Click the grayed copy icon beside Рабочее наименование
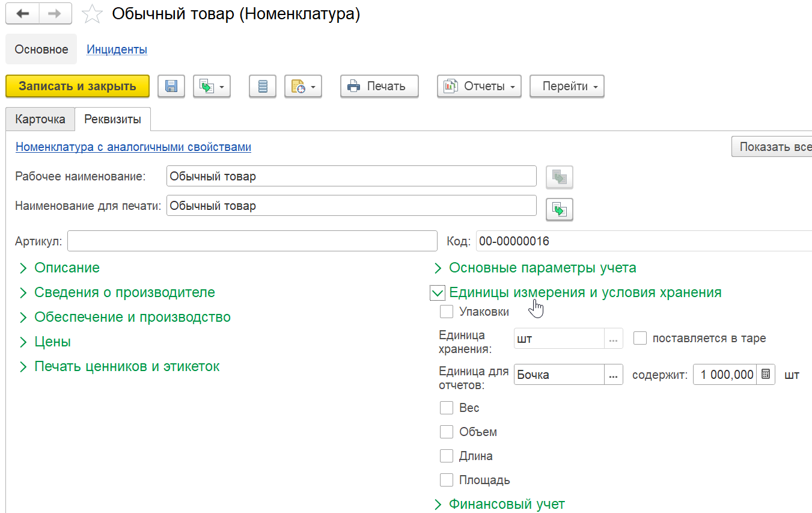812x513 pixels. (560, 177)
